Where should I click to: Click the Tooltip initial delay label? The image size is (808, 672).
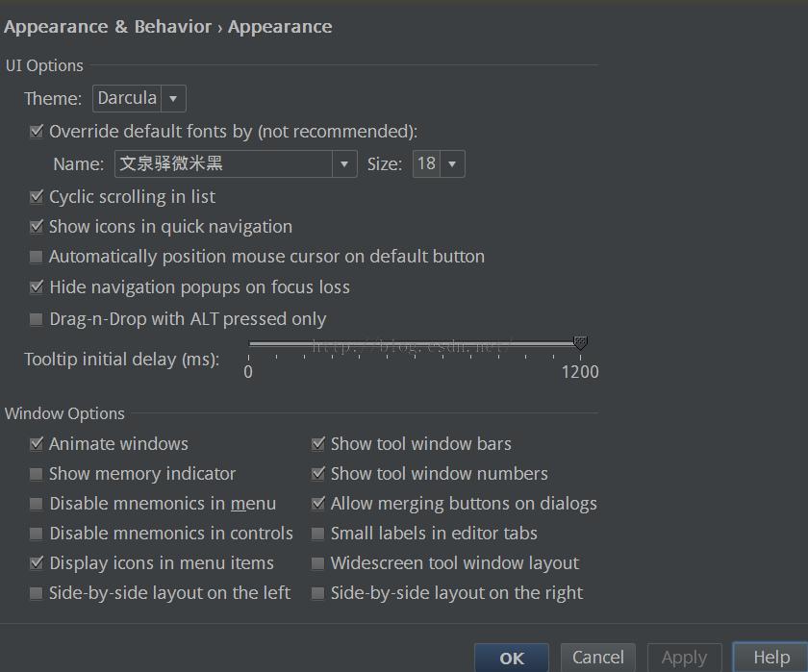121,359
